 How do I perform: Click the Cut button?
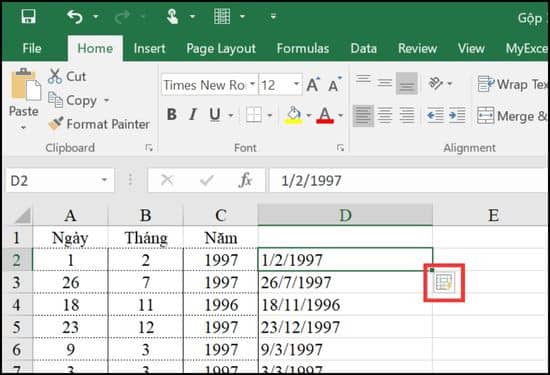pyautogui.click(x=67, y=76)
